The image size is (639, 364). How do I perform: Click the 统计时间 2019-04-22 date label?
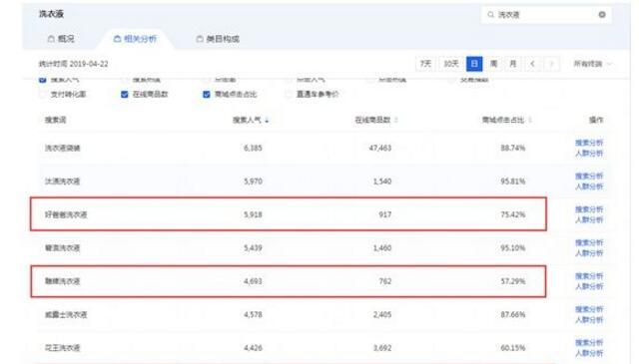coord(73,64)
